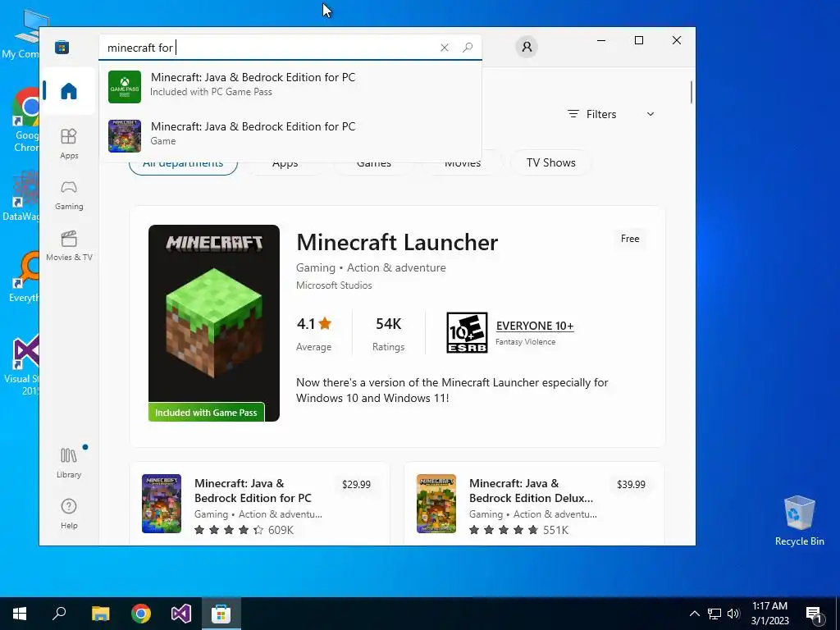
Task: Click the Minecraft Launcher title
Action: pyautogui.click(x=397, y=242)
